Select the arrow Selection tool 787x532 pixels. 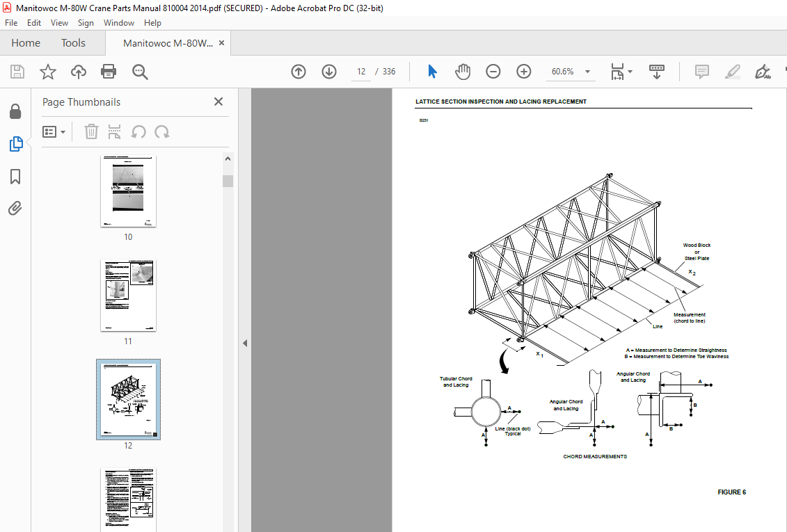tap(432, 72)
